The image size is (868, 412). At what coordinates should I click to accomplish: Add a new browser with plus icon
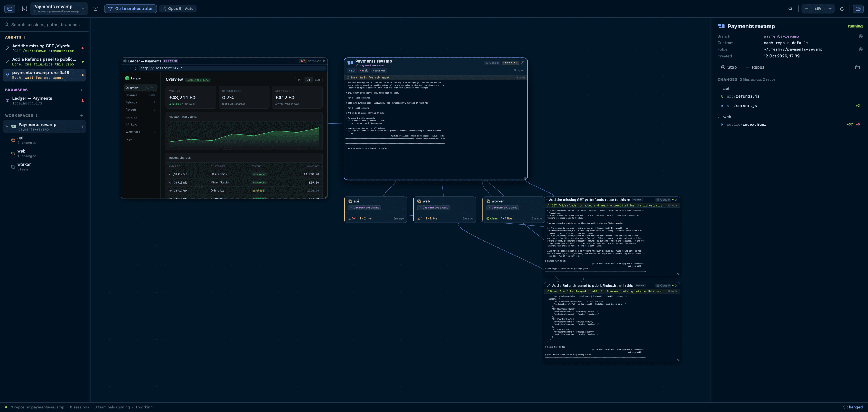[x=82, y=90]
